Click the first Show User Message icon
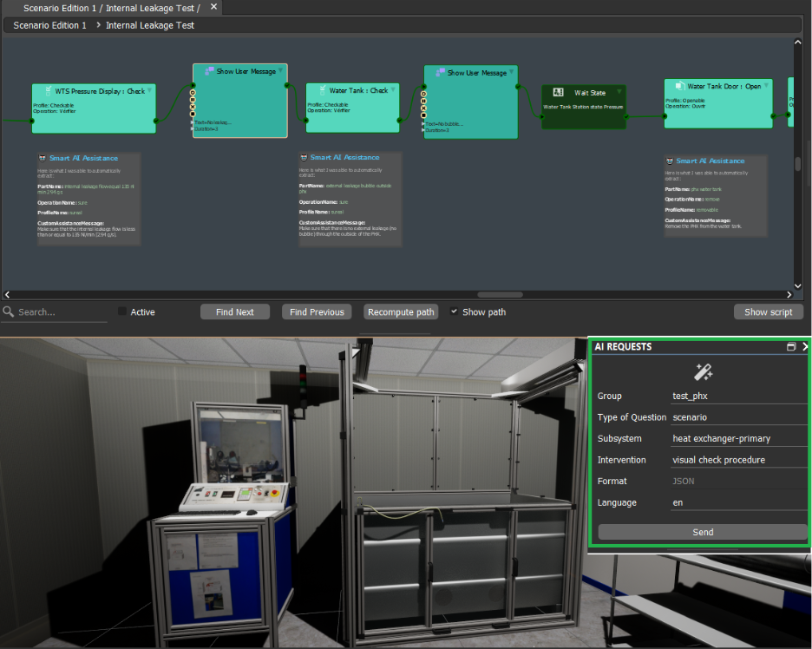This screenshot has height=649, width=812. pos(209,71)
